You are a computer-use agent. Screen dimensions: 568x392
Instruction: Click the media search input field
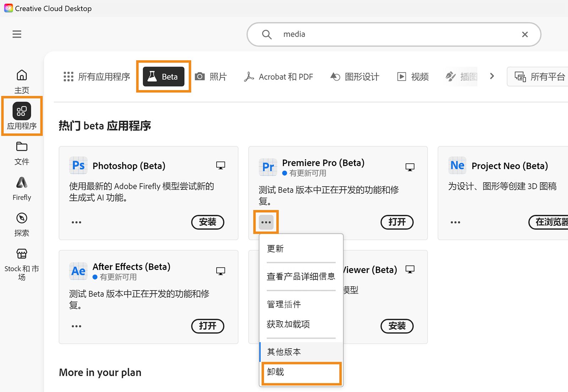pos(394,34)
